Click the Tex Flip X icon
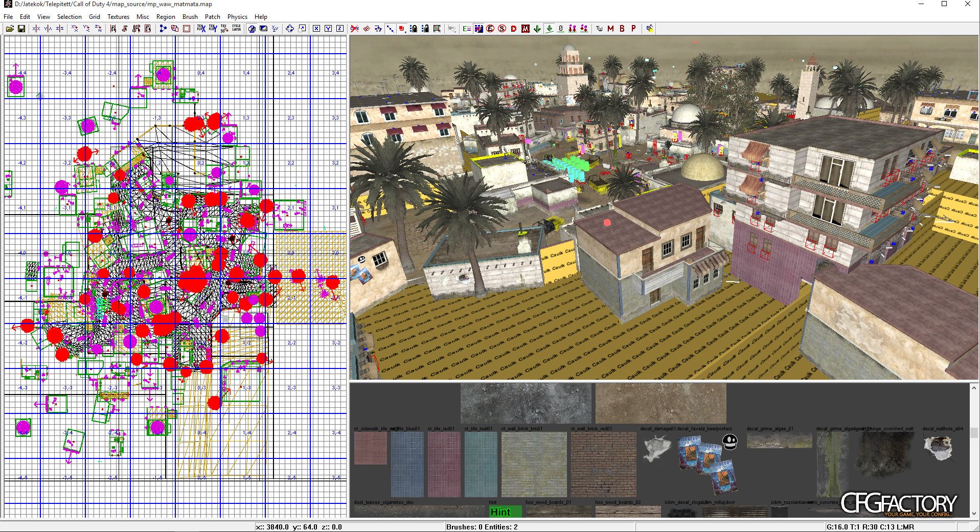The width and height of the screenshot is (980, 532). pos(201,29)
